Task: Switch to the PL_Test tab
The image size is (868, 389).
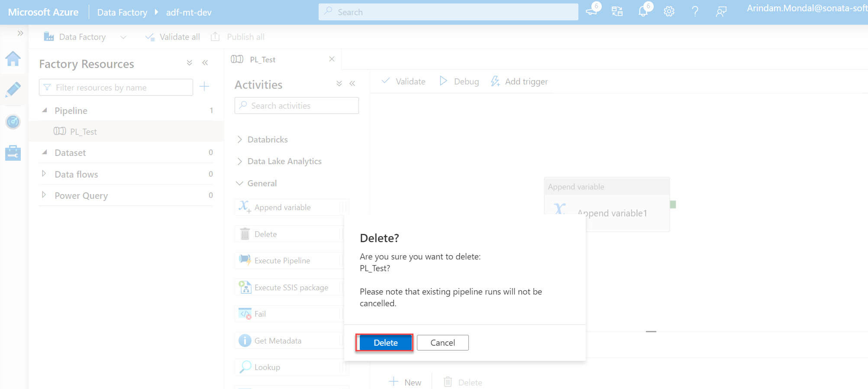Action: (262, 60)
